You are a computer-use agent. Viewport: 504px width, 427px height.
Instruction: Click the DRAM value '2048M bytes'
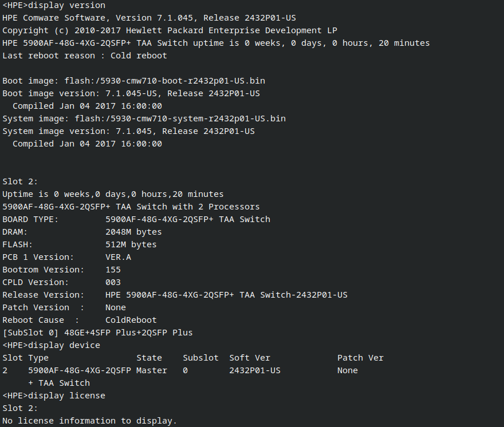(x=133, y=232)
